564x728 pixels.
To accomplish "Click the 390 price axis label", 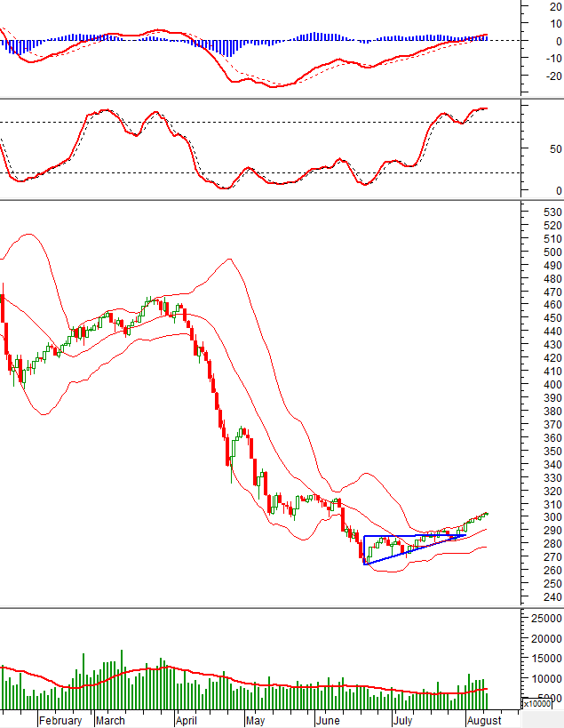I will [x=552, y=398].
